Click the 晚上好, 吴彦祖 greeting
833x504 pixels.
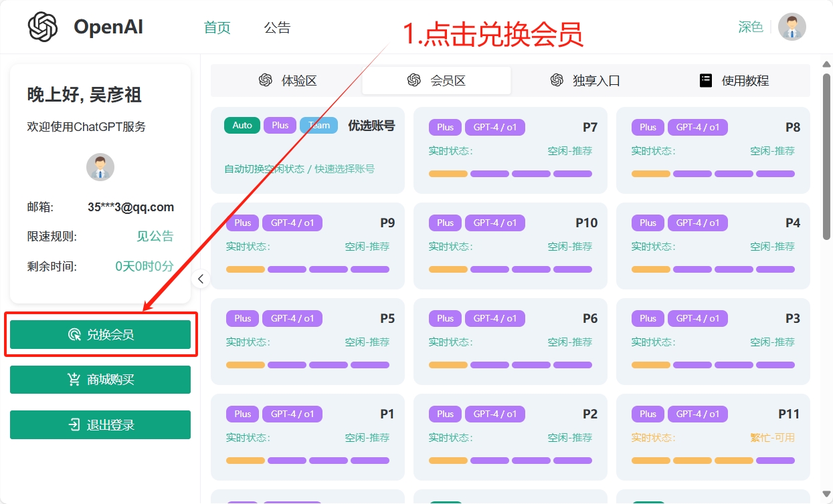tap(84, 95)
